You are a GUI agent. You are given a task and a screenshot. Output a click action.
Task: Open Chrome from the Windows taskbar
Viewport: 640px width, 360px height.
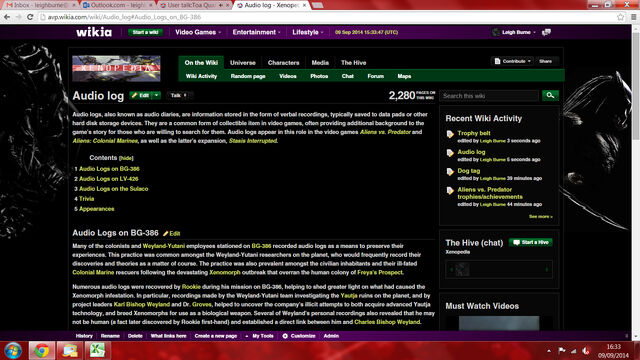pyautogui.click(x=42, y=351)
